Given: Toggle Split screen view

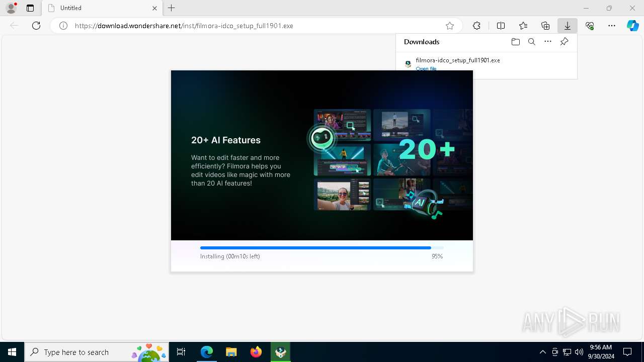Looking at the screenshot, I should pos(501,26).
